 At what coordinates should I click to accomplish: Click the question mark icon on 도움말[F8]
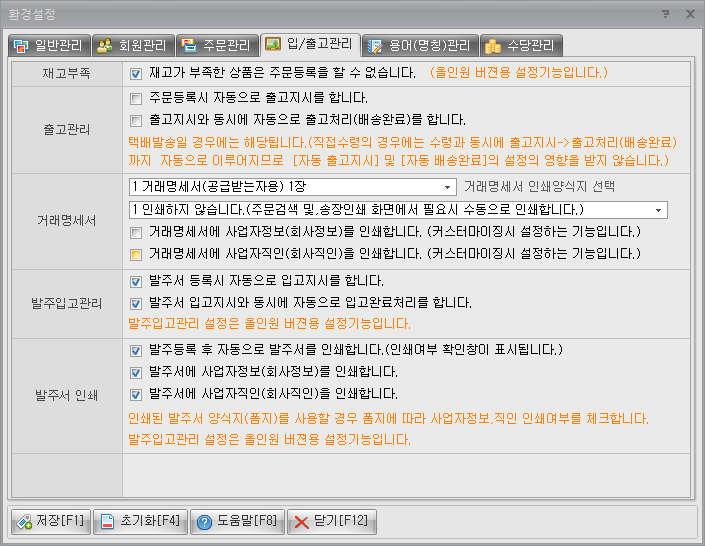pyautogui.click(x=204, y=522)
